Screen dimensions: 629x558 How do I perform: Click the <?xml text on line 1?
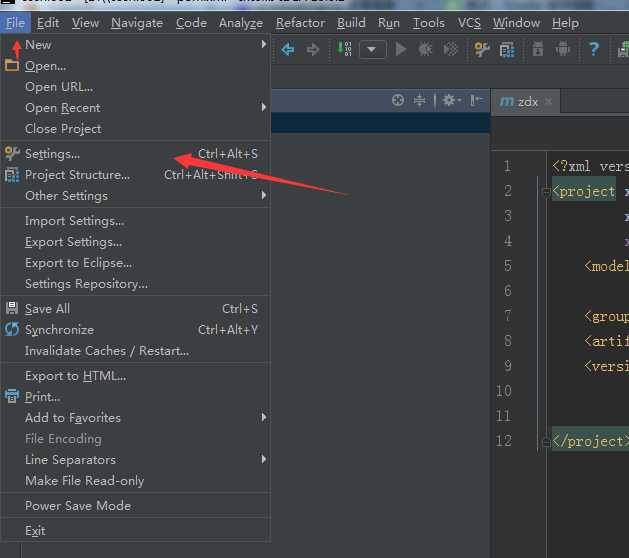click(571, 166)
